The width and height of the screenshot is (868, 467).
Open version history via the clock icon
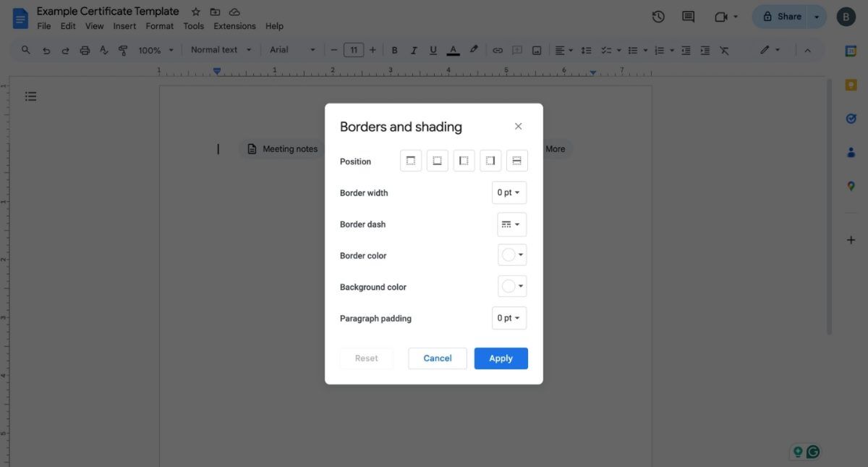point(658,16)
